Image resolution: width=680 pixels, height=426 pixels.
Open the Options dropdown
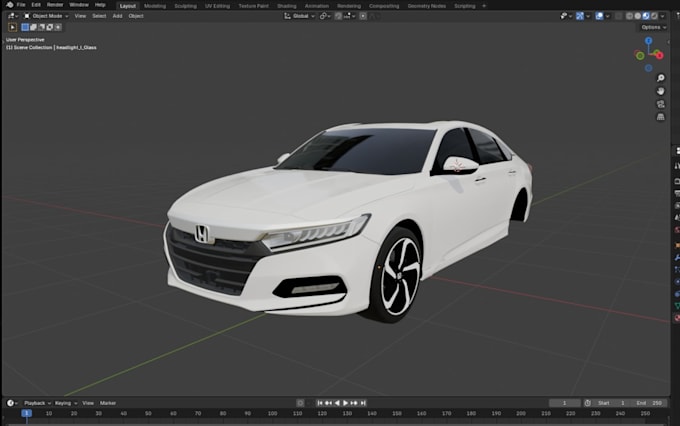pos(654,27)
